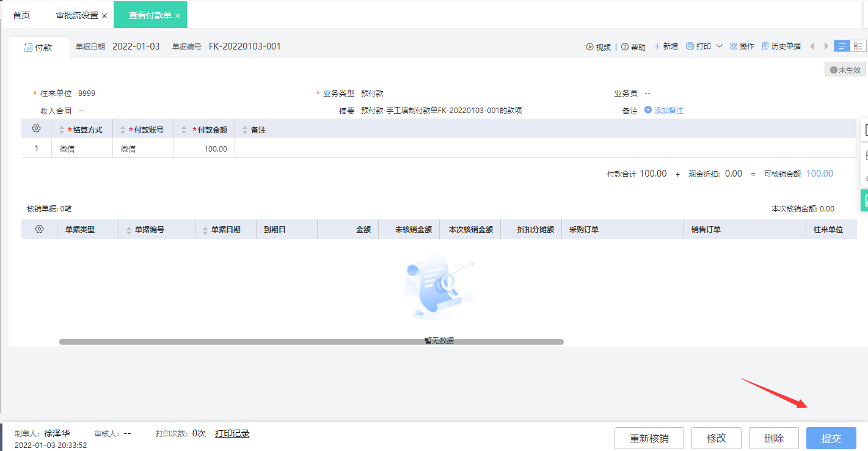
Task: Click the gear icon on the write-off table
Action: (39, 229)
